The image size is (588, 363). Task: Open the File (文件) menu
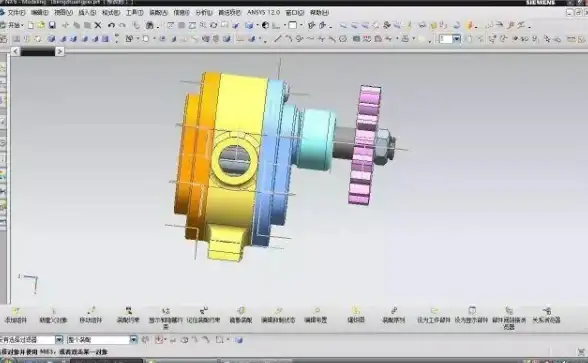tap(16, 12)
